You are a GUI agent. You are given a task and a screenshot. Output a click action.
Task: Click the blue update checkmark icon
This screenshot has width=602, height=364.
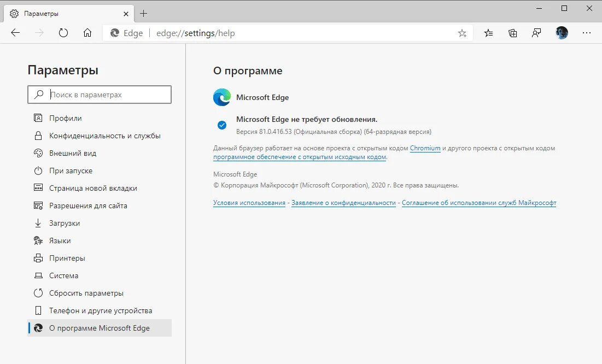tap(222, 125)
